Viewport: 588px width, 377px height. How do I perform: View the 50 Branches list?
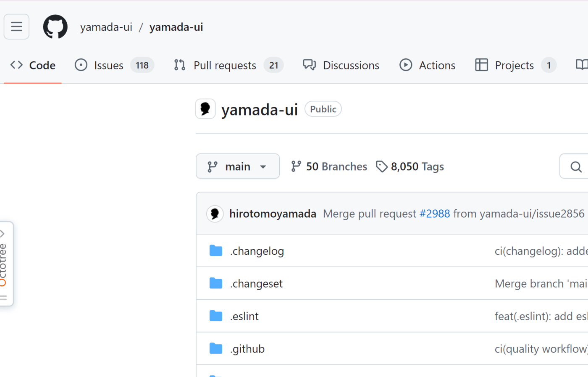329,166
